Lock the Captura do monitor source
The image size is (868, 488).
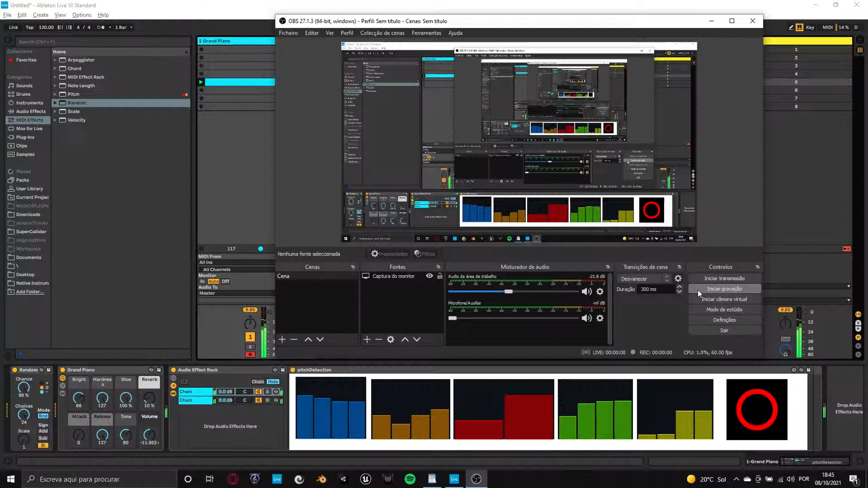[439, 276]
